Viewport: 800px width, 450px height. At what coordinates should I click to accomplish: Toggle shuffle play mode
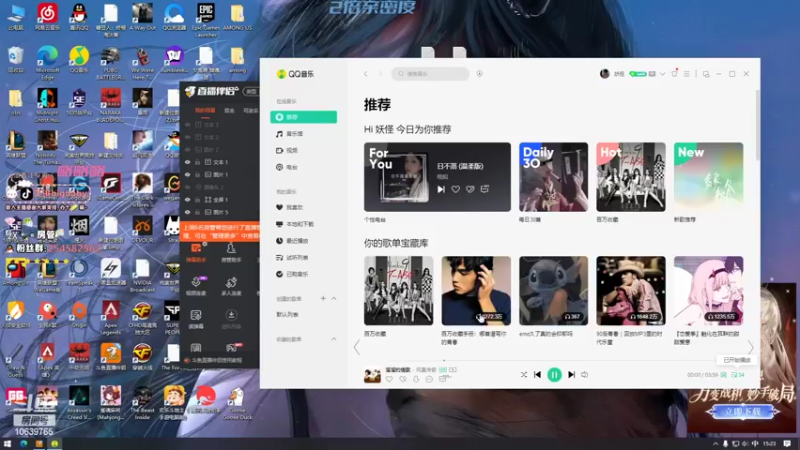tap(523, 374)
